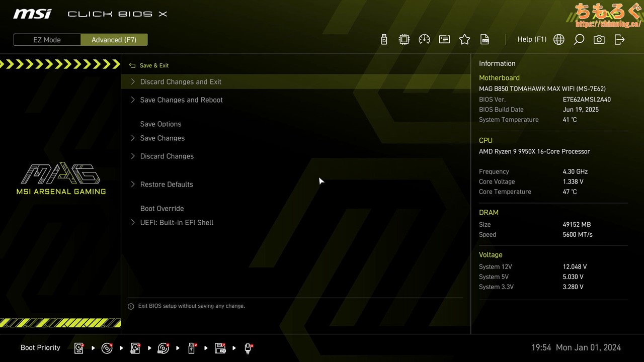Screen dimensions: 644x362
Task: Open search with the magnifier icon
Action: [579, 40]
